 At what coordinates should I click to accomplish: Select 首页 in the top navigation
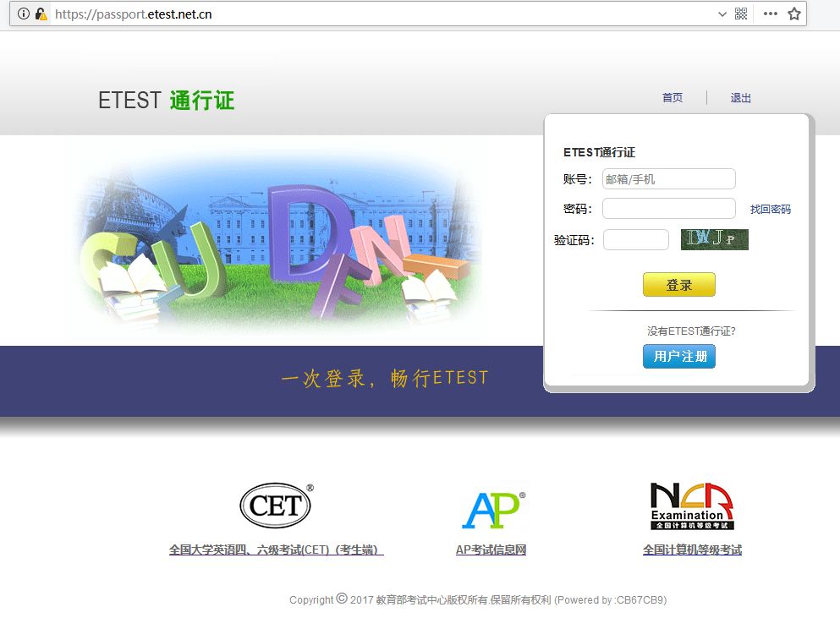[x=673, y=97]
